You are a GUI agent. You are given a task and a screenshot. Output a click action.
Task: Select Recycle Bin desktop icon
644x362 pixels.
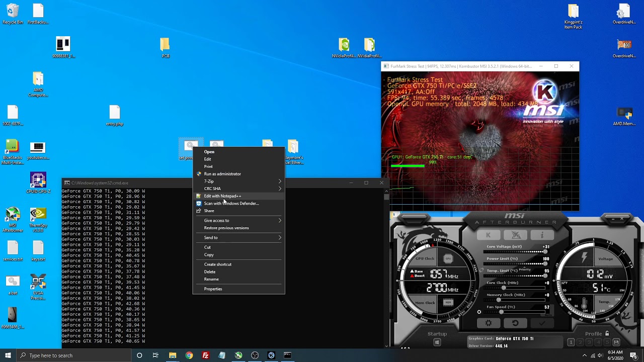(x=13, y=14)
